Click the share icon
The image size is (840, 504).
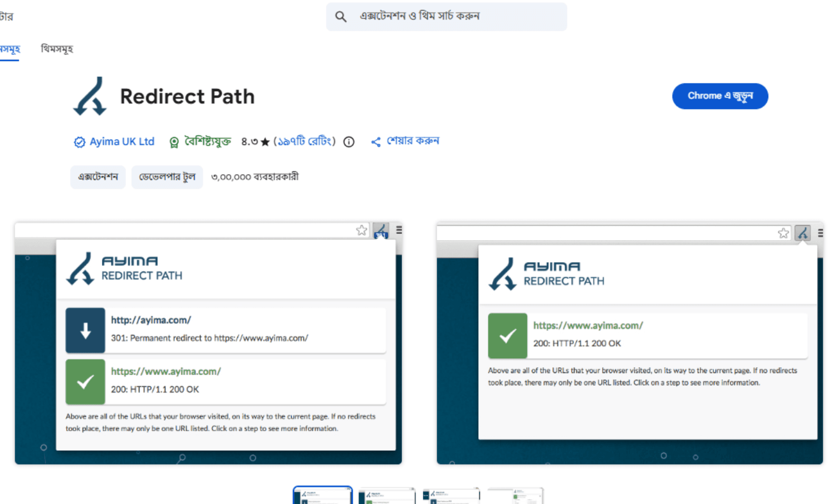pos(376,142)
